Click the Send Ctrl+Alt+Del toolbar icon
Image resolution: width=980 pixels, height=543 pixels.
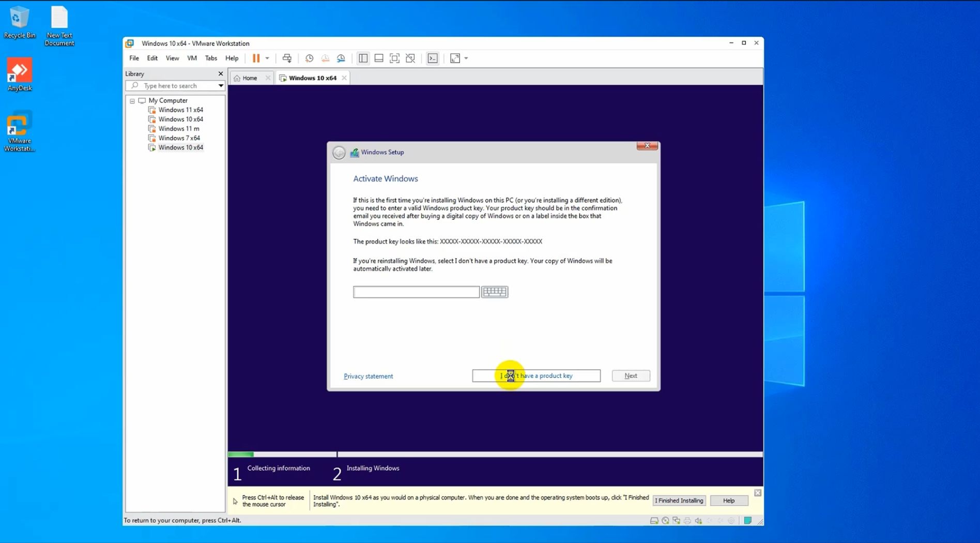click(x=287, y=58)
